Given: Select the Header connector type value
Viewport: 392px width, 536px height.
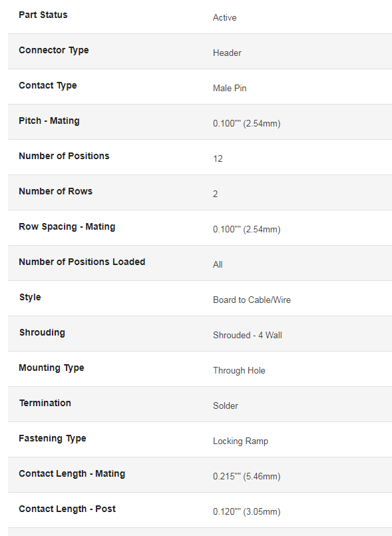Looking at the screenshot, I should pos(227,53).
